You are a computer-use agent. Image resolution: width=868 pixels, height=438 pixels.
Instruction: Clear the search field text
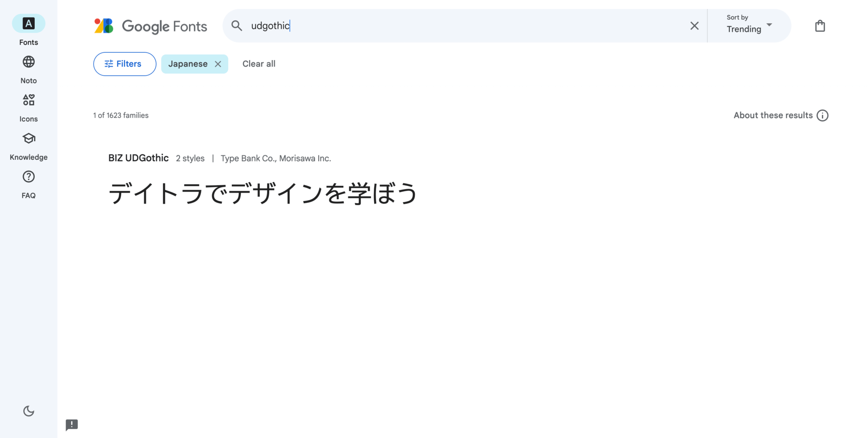point(694,26)
